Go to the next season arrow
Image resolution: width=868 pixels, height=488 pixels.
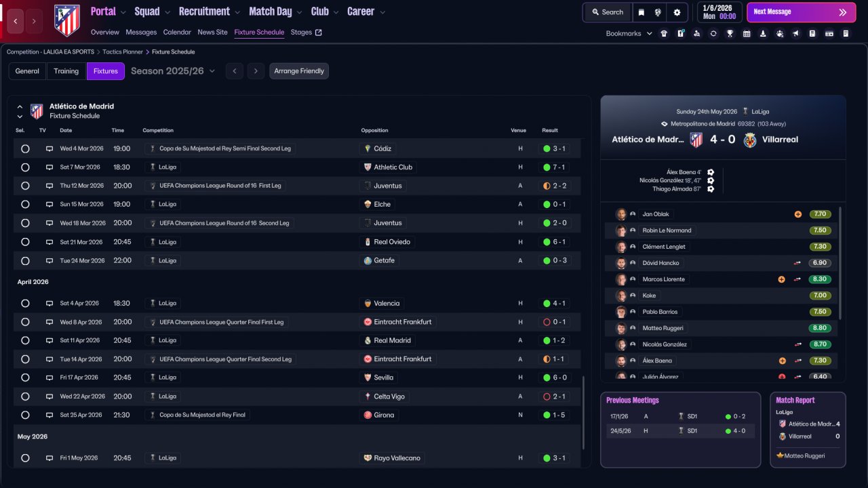tap(256, 71)
